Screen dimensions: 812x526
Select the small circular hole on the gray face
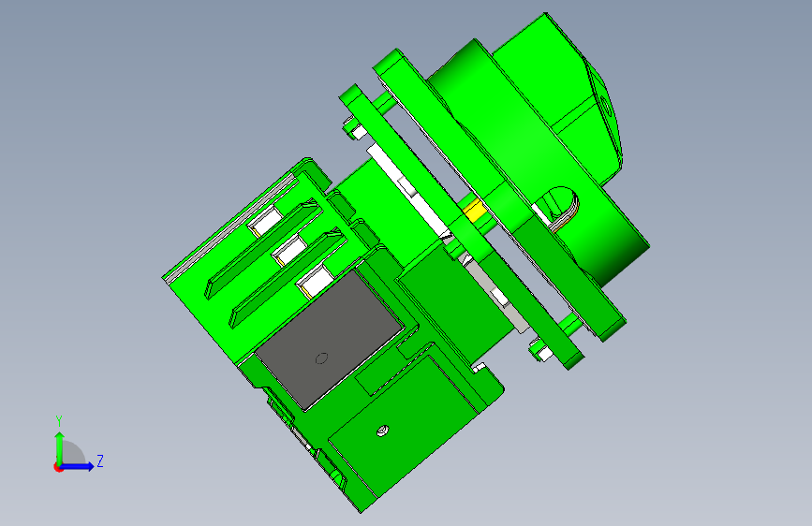321,358
